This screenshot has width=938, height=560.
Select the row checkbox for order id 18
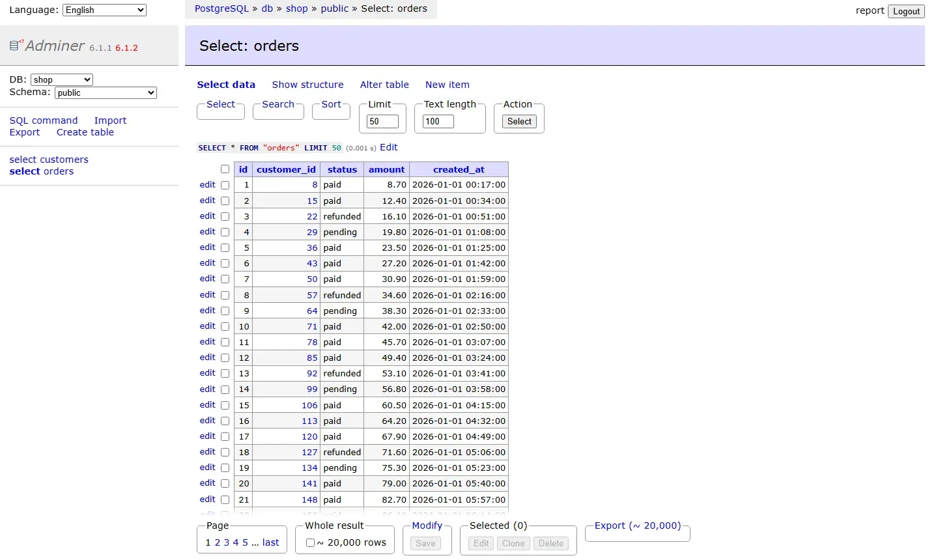click(x=225, y=453)
